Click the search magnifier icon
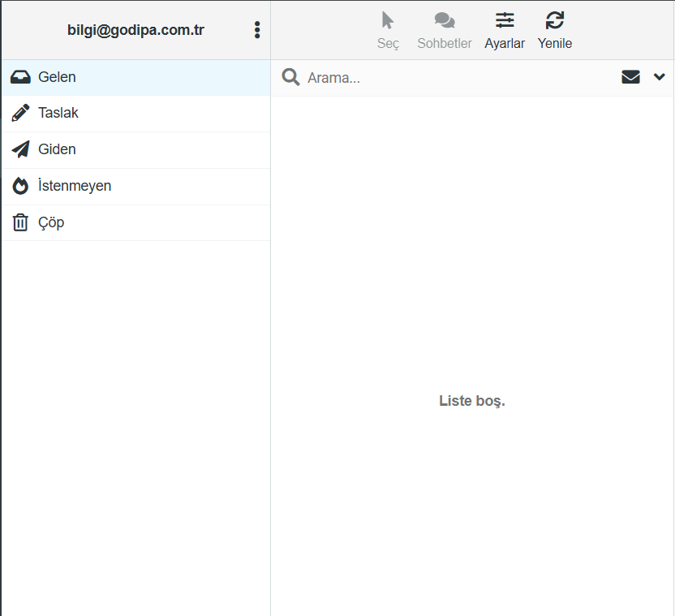 (x=290, y=77)
